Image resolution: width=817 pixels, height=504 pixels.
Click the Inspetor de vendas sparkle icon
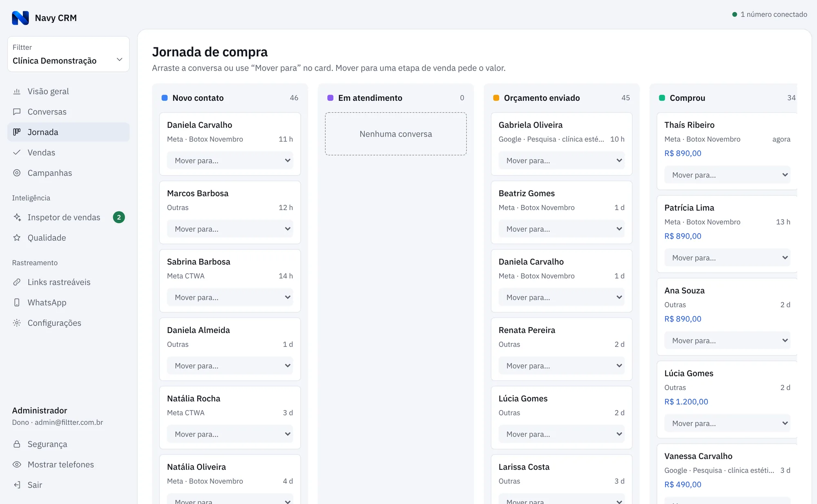(17, 217)
